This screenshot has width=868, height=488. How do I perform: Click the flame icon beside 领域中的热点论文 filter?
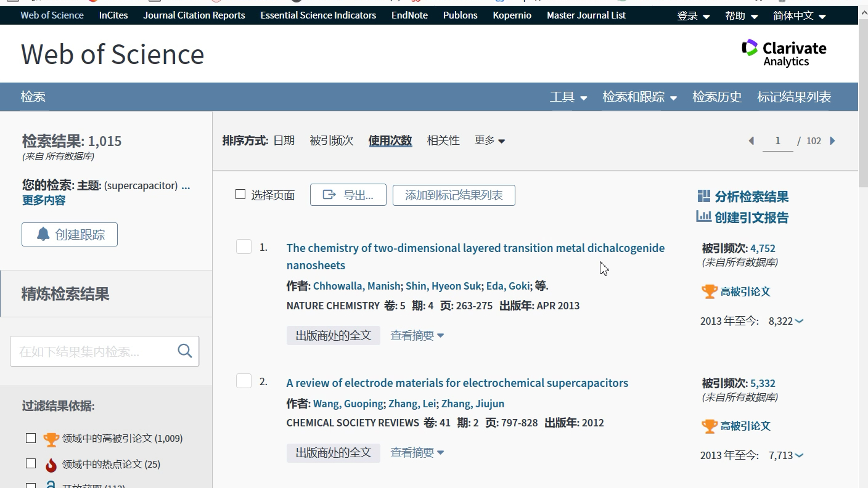click(51, 465)
